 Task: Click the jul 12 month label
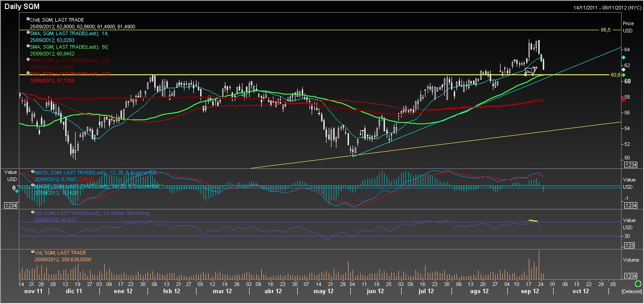[x=427, y=291]
